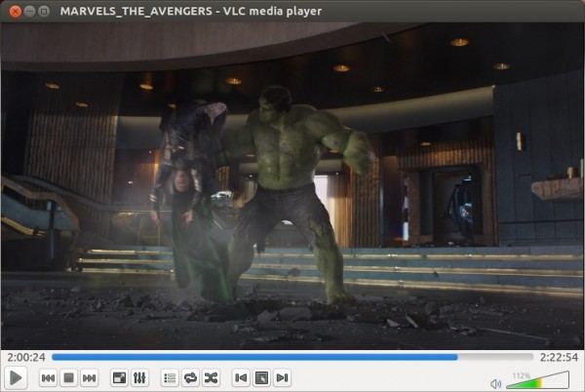
Task: Click the blue seek progress bar
Action: click(x=292, y=357)
